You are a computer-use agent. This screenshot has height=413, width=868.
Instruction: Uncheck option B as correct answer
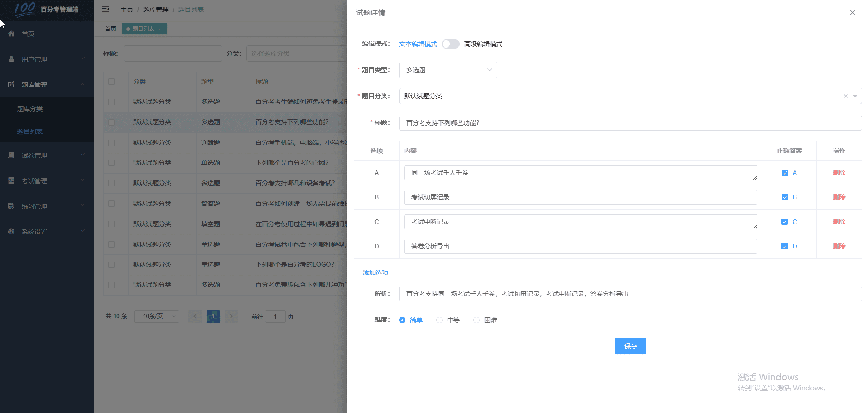tap(785, 197)
